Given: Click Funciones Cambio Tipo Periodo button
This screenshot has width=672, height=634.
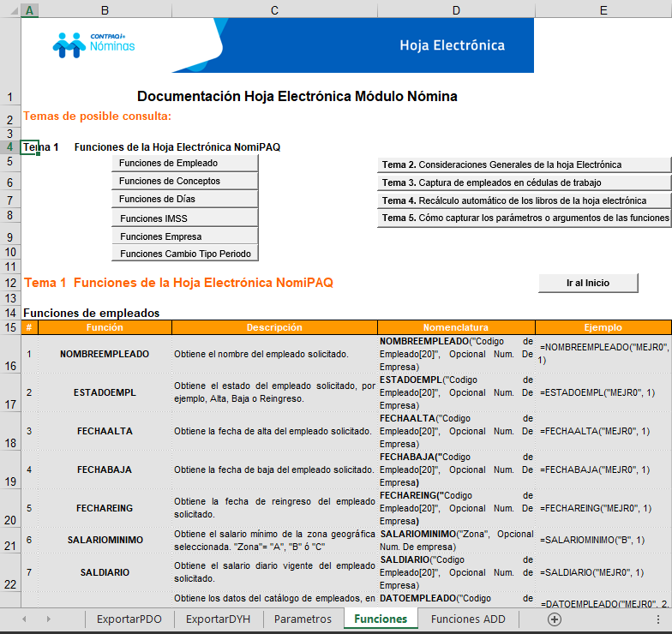Looking at the screenshot, I should [185, 254].
